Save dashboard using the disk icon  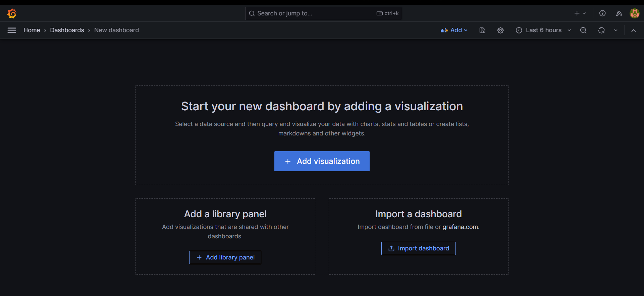click(482, 30)
